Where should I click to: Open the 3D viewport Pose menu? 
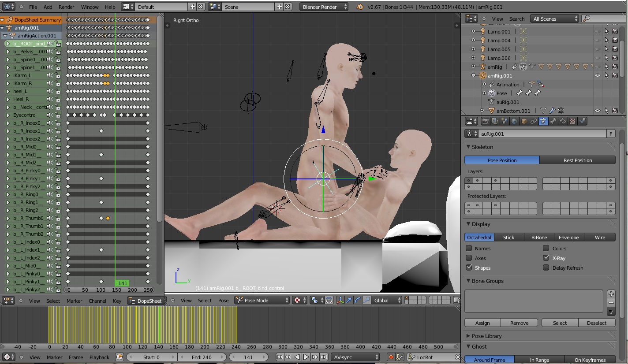tap(224, 301)
